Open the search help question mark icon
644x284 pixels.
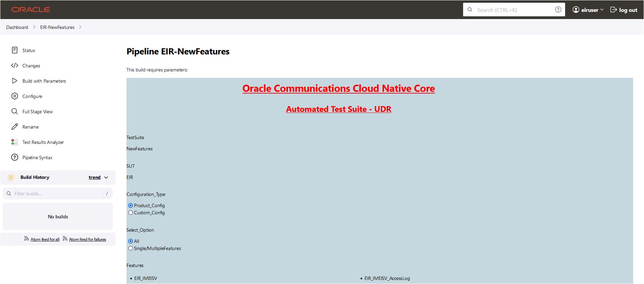(x=558, y=10)
